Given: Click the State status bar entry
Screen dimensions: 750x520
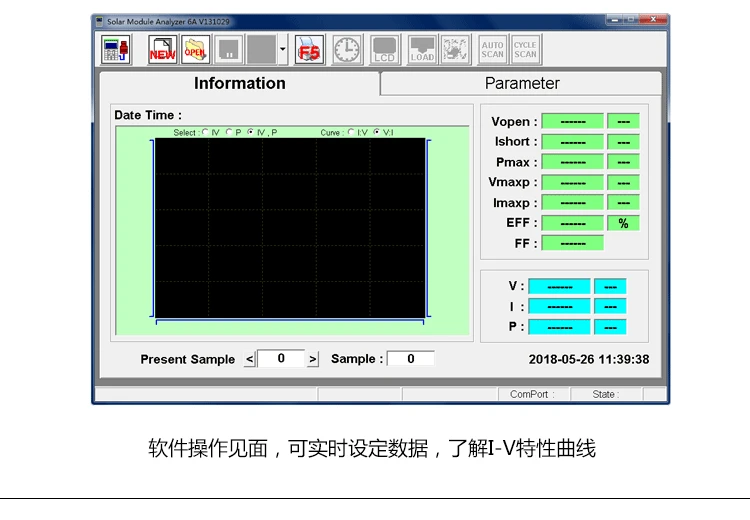Looking at the screenshot, I should tap(606, 394).
